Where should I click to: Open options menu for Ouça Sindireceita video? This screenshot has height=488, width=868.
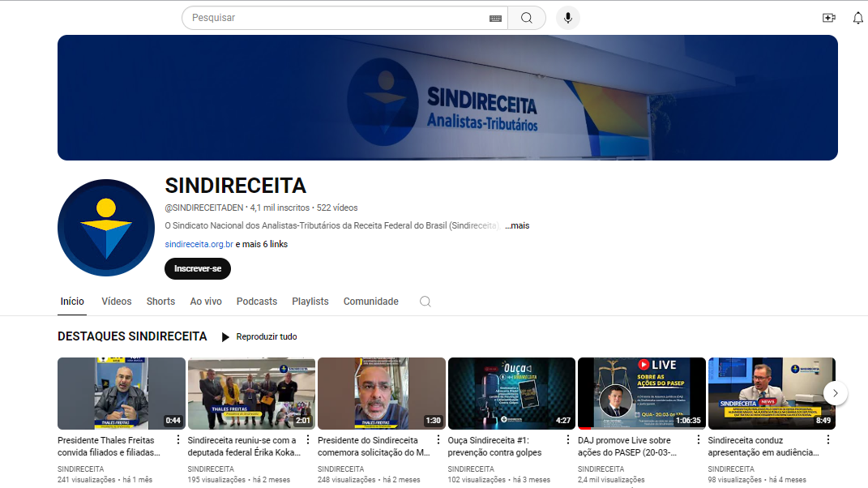568,440
